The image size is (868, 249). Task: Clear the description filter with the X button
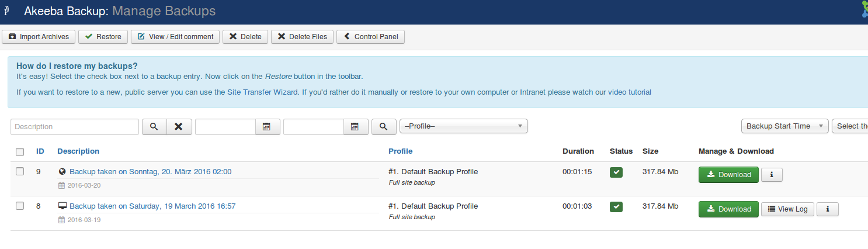coord(179,127)
